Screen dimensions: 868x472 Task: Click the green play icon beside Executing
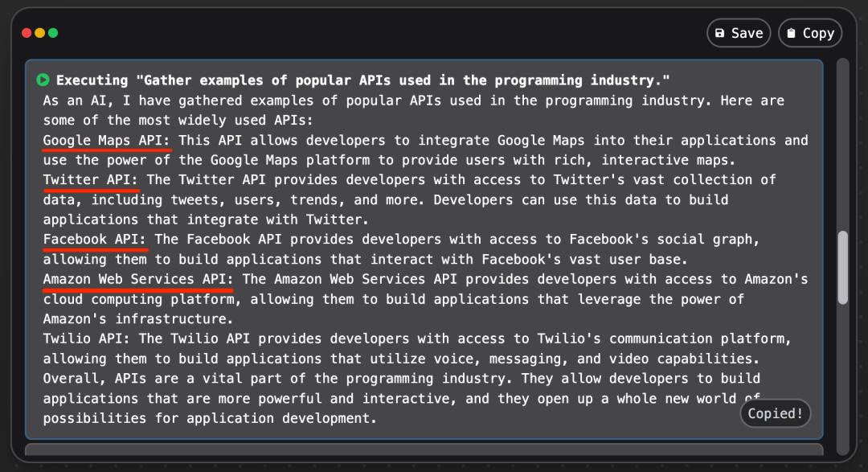pos(43,80)
